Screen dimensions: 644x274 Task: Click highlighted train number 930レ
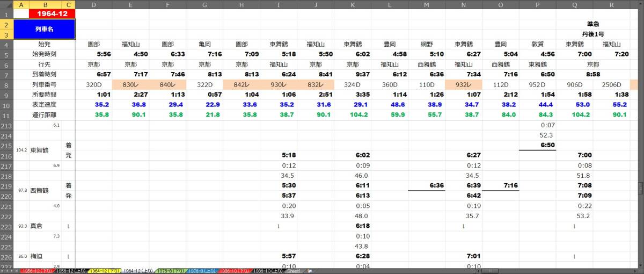coord(279,84)
